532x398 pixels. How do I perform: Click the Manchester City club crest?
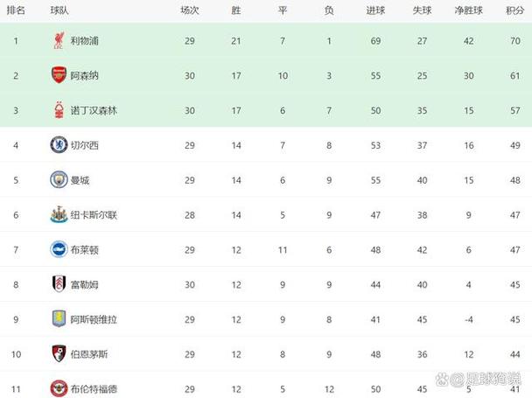point(59,180)
